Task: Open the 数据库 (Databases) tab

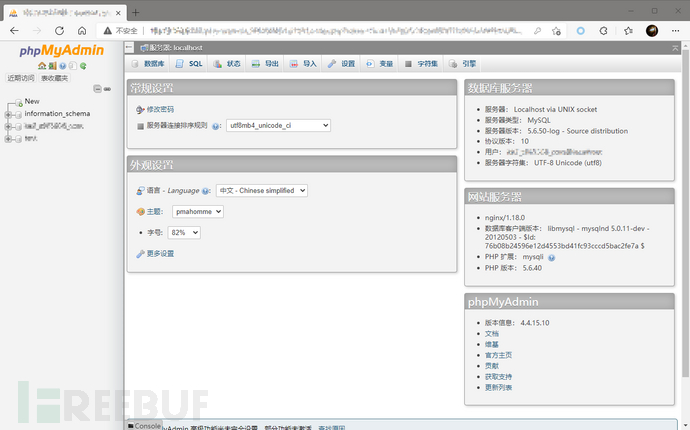Action: pyautogui.click(x=148, y=64)
